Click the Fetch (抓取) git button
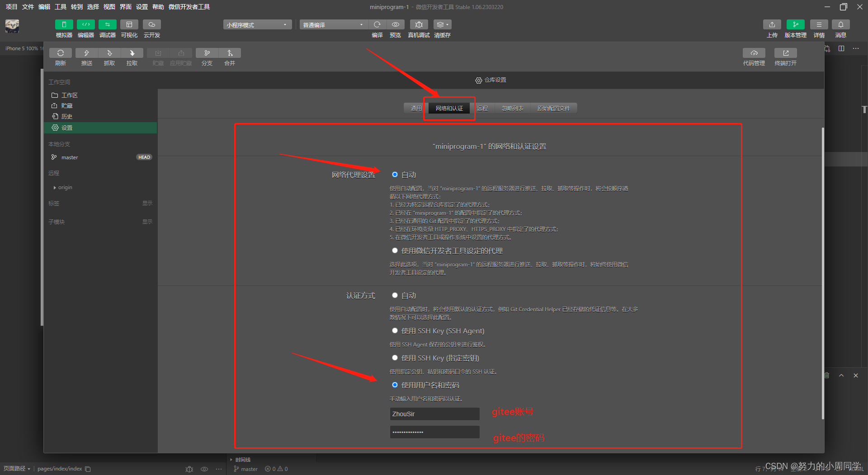This screenshot has height=475, width=868. tap(109, 53)
